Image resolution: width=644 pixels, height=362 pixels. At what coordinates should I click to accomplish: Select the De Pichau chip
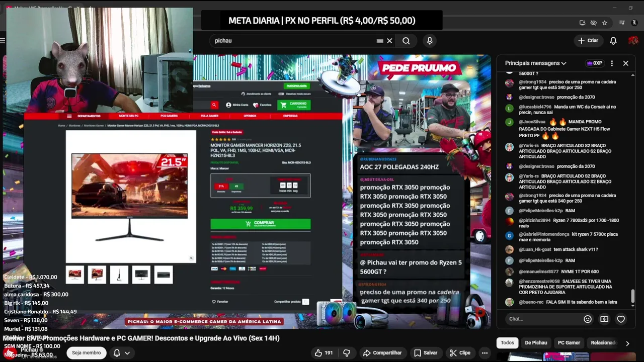click(x=536, y=343)
